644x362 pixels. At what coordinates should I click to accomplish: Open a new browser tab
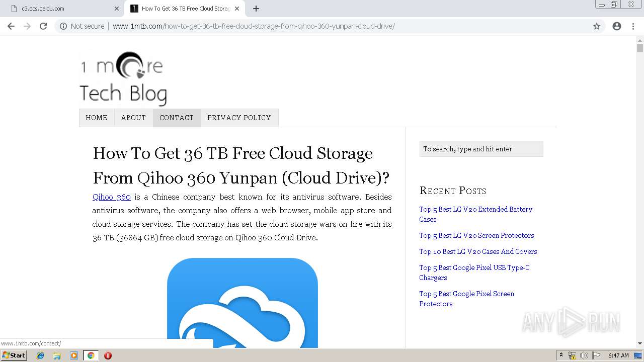pos(256,9)
